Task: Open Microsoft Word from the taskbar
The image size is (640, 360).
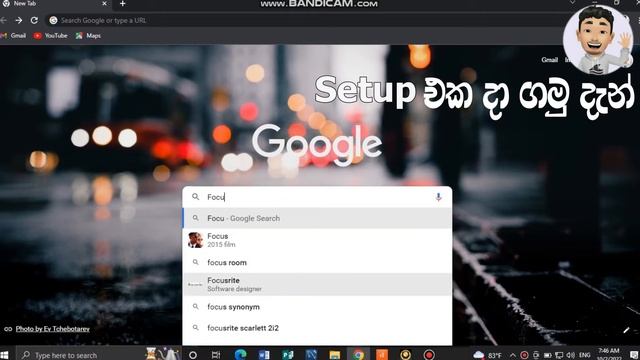Action: 264,355
